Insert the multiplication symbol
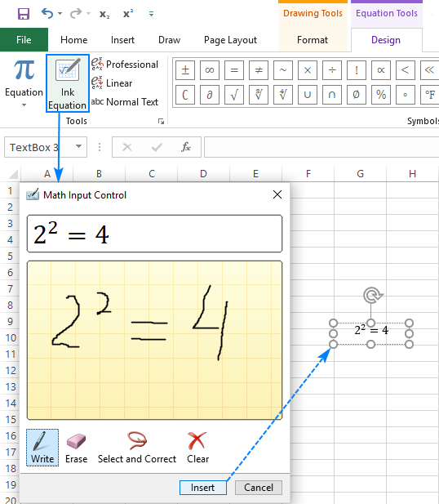The width and height of the screenshot is (439, 504). tap(308, 70)
